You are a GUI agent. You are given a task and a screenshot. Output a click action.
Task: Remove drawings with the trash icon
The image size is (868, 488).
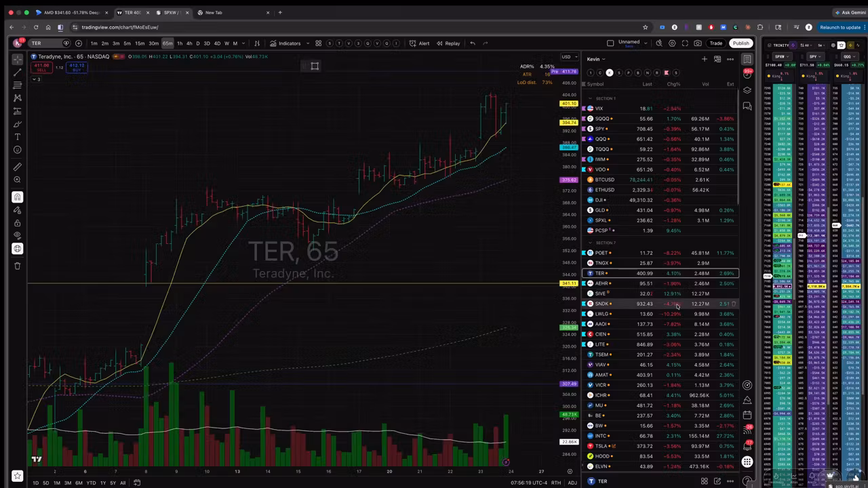coord(18,266)
